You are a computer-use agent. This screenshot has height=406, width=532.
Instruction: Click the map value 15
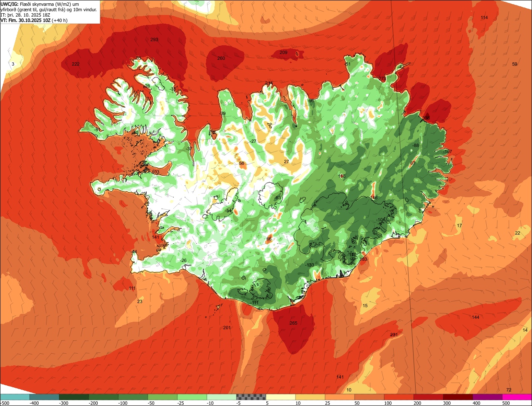coord(365,306)
